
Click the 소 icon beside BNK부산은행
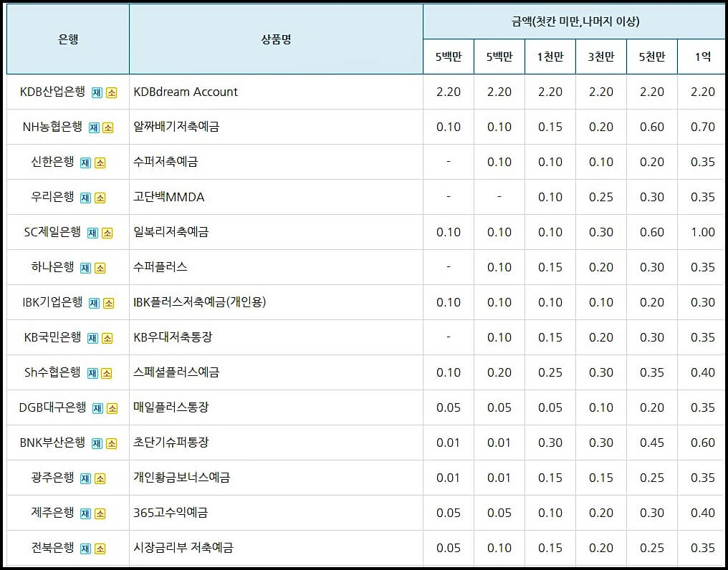(112, 443)
